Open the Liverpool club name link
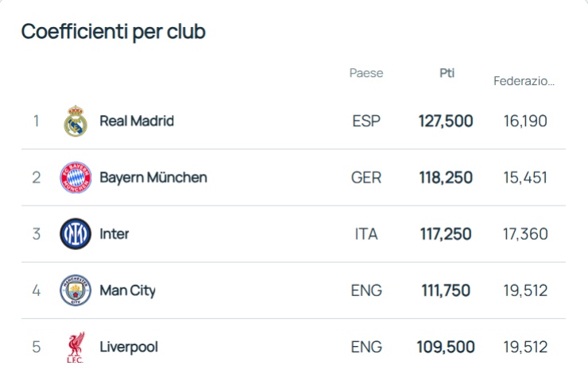Image resolution: width=588 pixels, height=381 pixels. (128, 348)
